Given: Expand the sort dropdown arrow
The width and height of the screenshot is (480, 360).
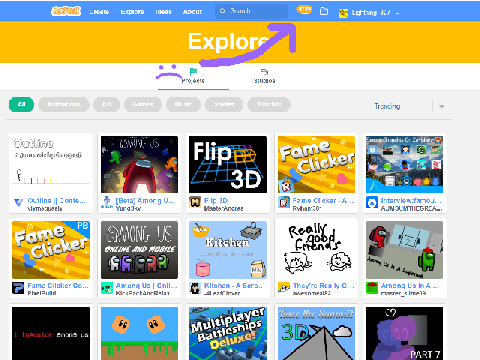Looking at the screenshot, I should 442,107.
